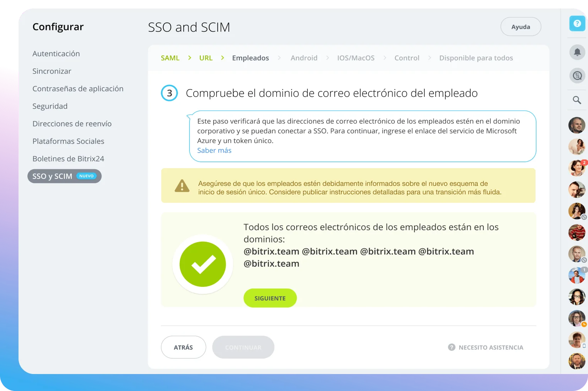
Task: Click the yellow warning triangle icon
Action: pyautogui.click(x=182, y=186)
